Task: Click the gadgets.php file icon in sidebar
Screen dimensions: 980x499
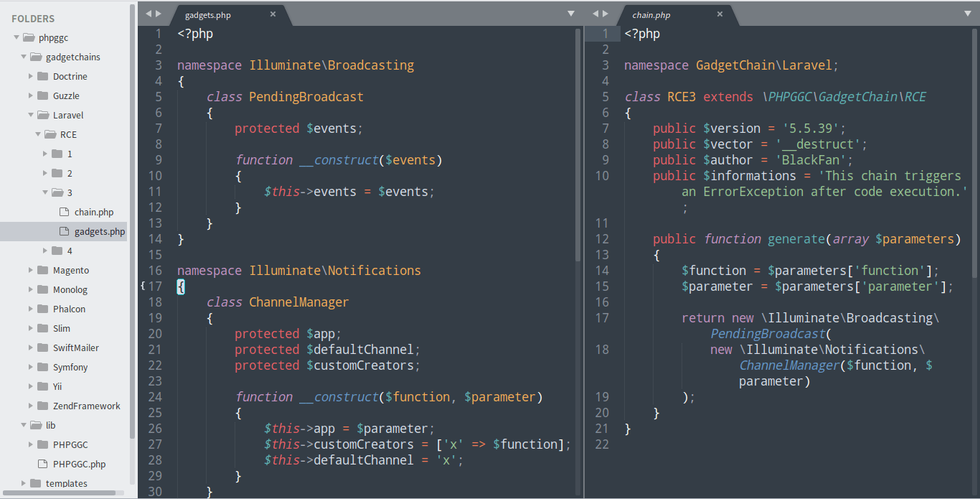Action: click(64, 231)
